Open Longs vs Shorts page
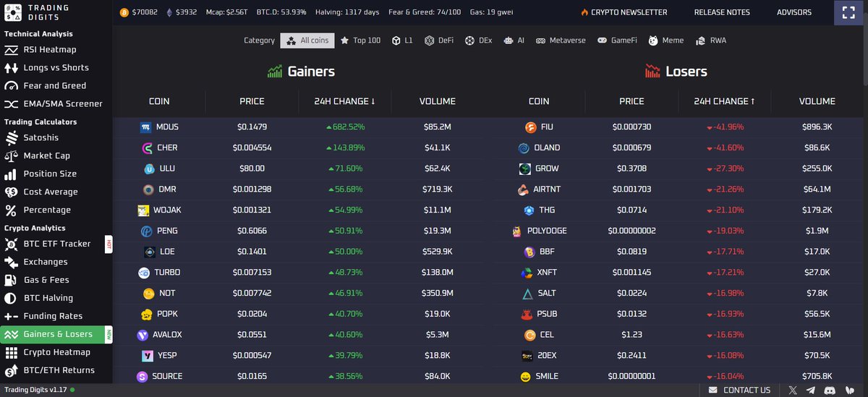868x397 pixels. coord(47,68)
